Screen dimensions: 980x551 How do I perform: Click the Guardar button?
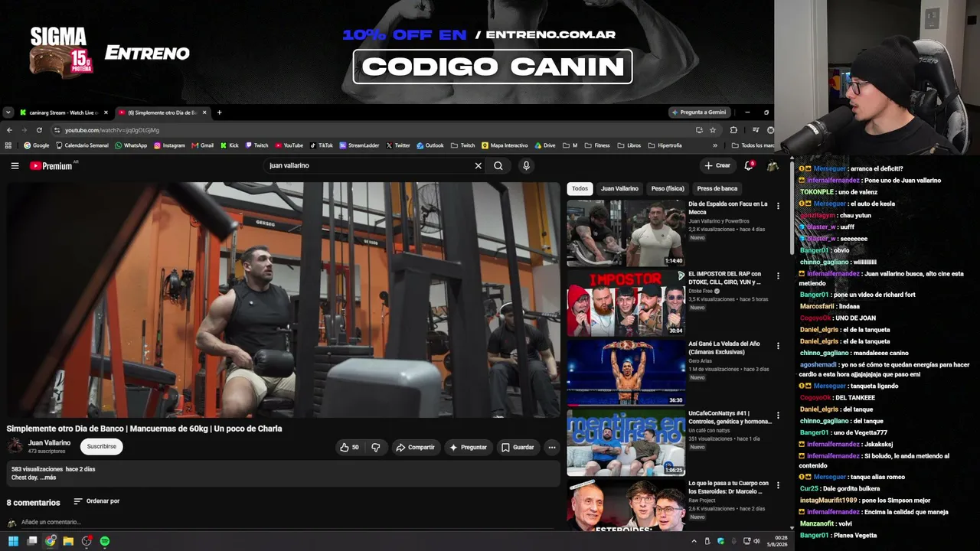tap(518, 447)
